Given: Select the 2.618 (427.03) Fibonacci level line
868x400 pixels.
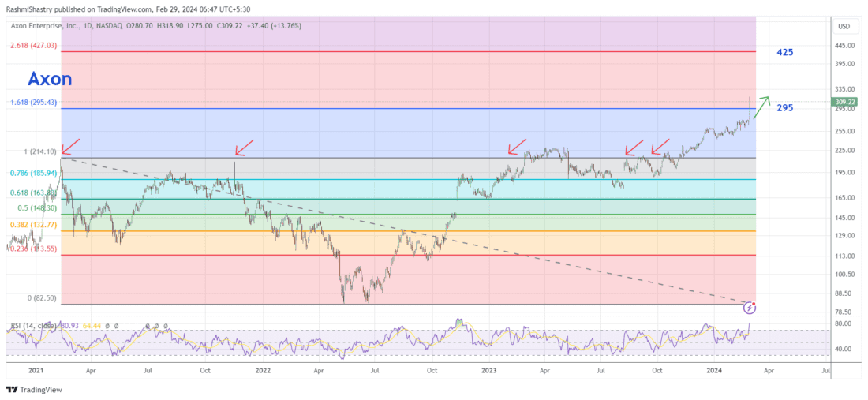Looking at the screenshot, I should point(395,51).
